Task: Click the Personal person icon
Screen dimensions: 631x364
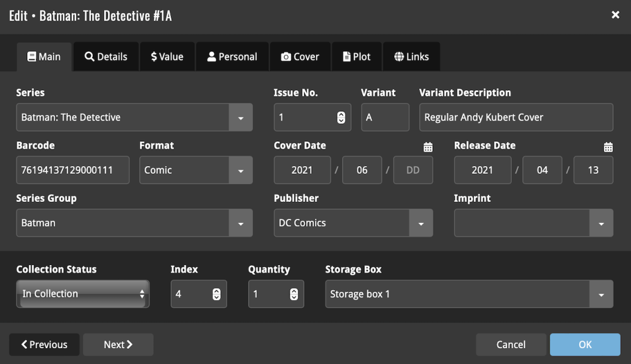Action: click(211, 56)
